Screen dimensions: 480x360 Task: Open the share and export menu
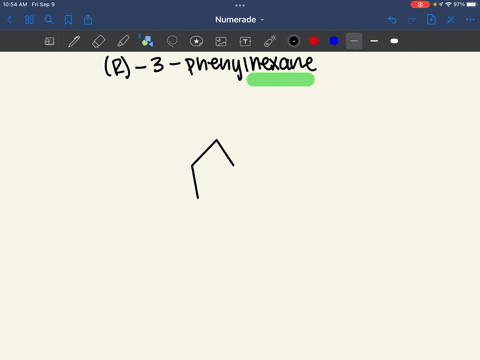[x=88, y=20]
